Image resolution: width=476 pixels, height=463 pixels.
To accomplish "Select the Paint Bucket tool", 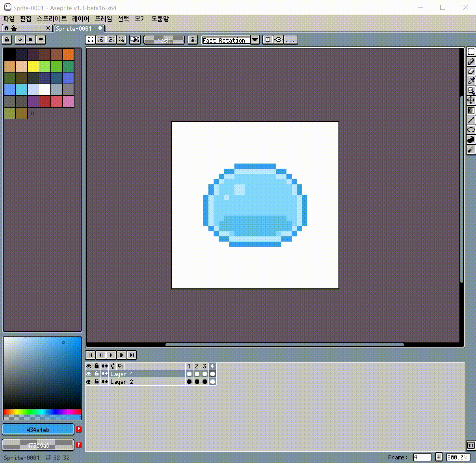I will pos(471,110).
